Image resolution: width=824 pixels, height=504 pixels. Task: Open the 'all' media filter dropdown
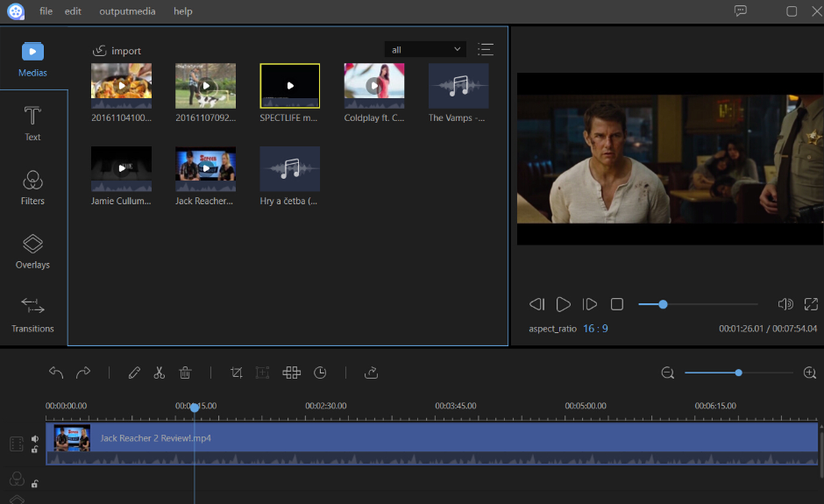(x=425, y=50)
